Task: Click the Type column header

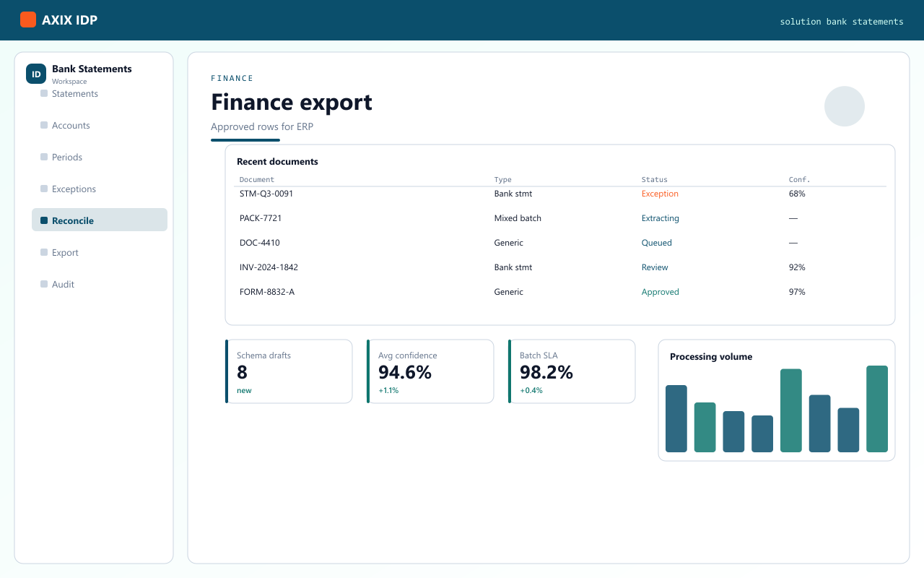Action: click(x=503, y=179)
